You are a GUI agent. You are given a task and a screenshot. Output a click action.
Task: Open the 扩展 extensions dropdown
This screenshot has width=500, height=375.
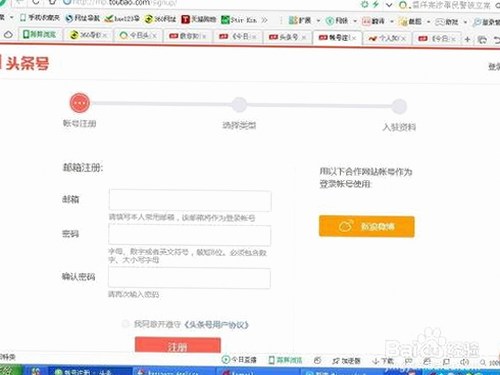pos(304,21)
